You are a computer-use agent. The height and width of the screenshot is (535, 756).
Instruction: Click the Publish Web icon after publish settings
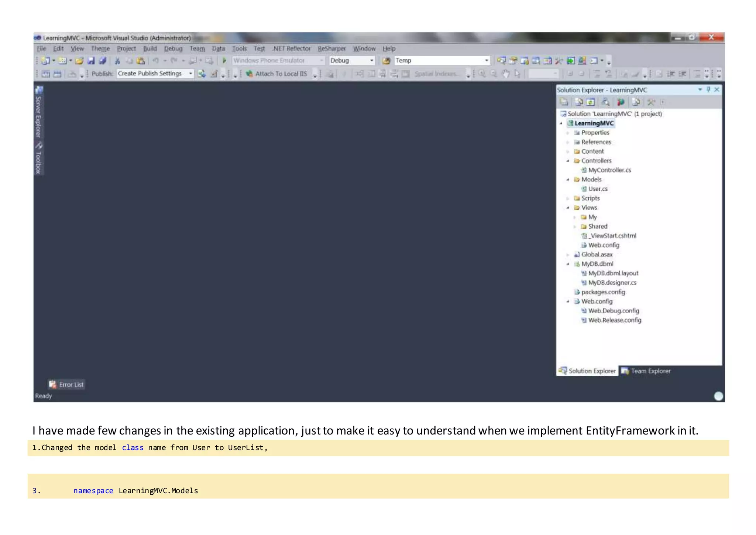click(202, 74)
